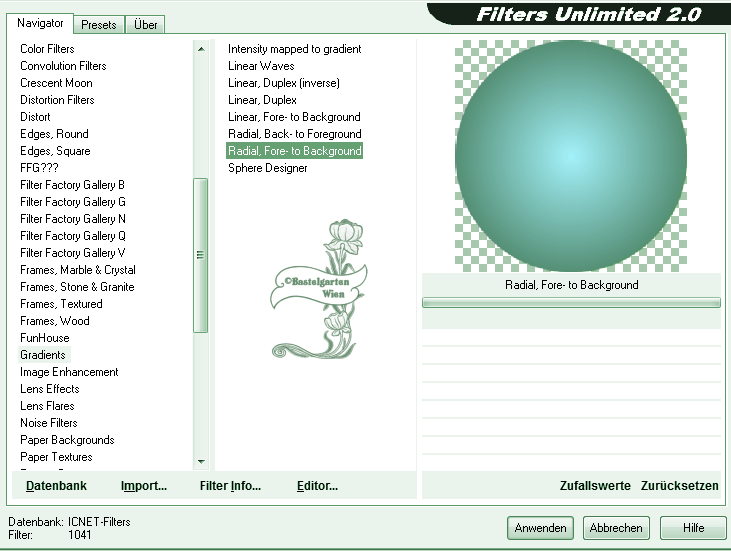Select Filter Factory Gallery G
731x551 pixels.
point(73,202)
